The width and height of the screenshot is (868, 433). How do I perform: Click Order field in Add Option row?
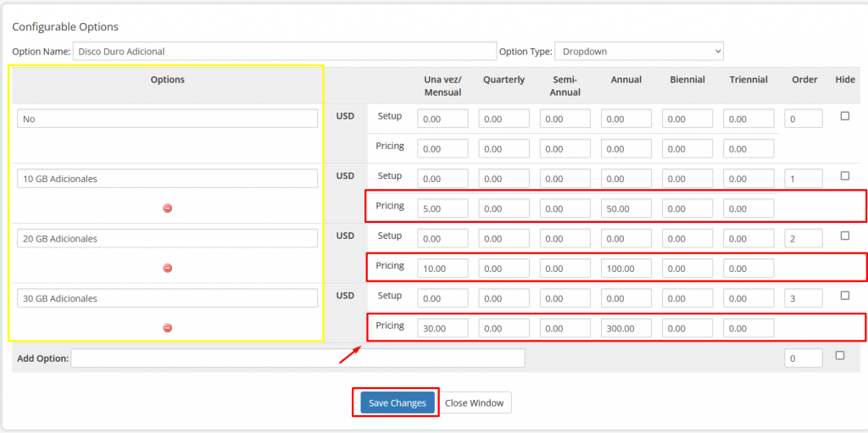[x=803, y=358]
